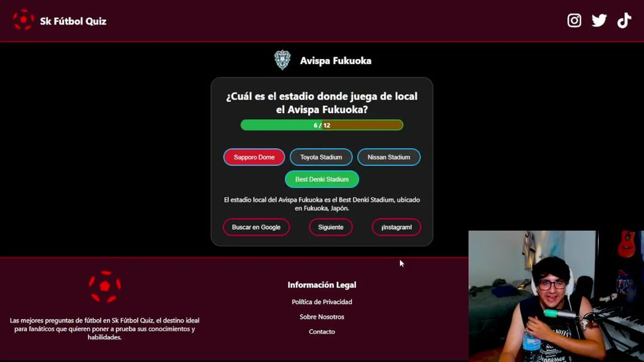Open the Twitter bird icon
644x362 pixels.
[x=599, y=21]
